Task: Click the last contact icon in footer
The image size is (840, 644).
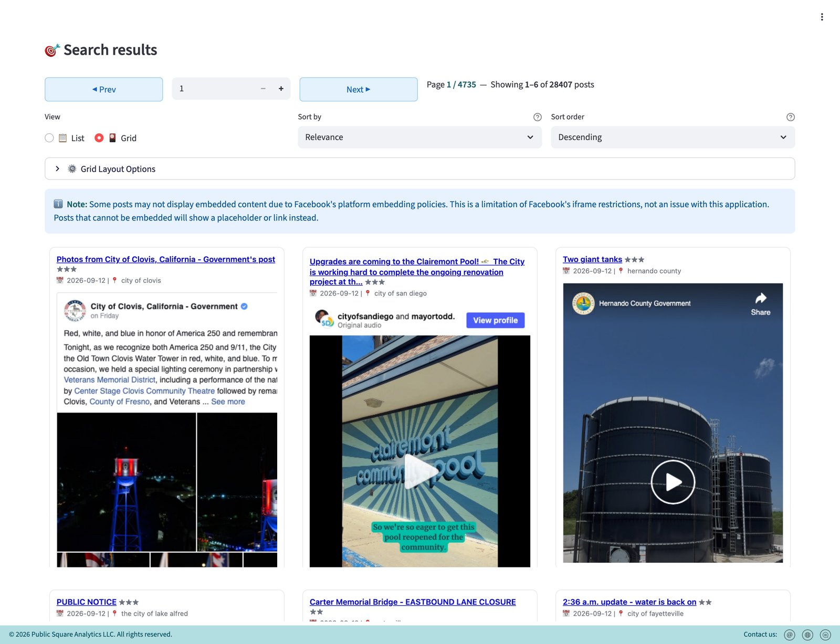Action: [x=825, y=635]
